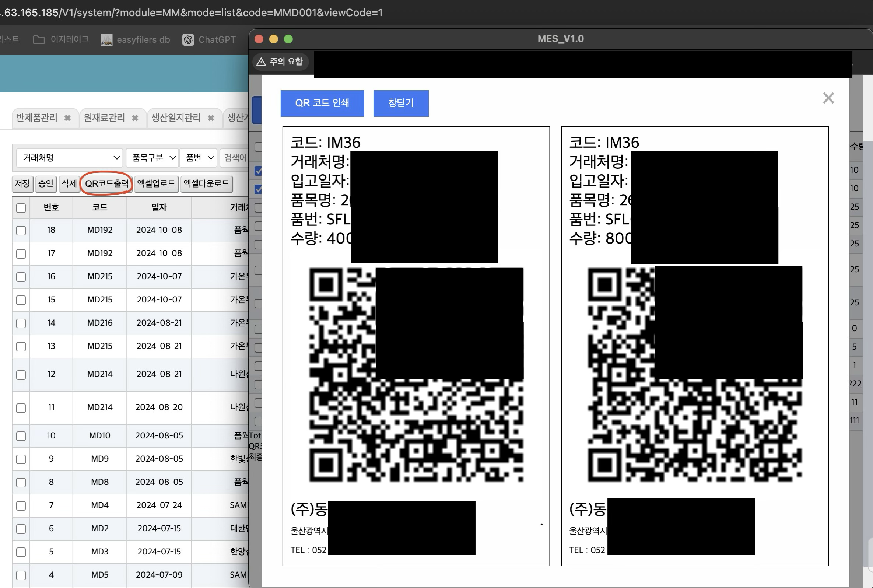Close the 반제품관리 tab with its x icon
873x588 pixels.
pyautogui.click(x=67, y=118)
